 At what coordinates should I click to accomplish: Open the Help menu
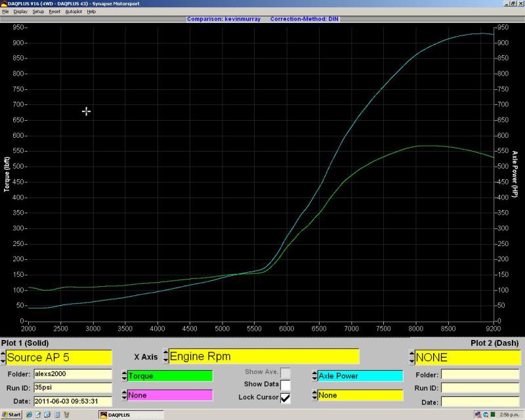pos(91,11)
